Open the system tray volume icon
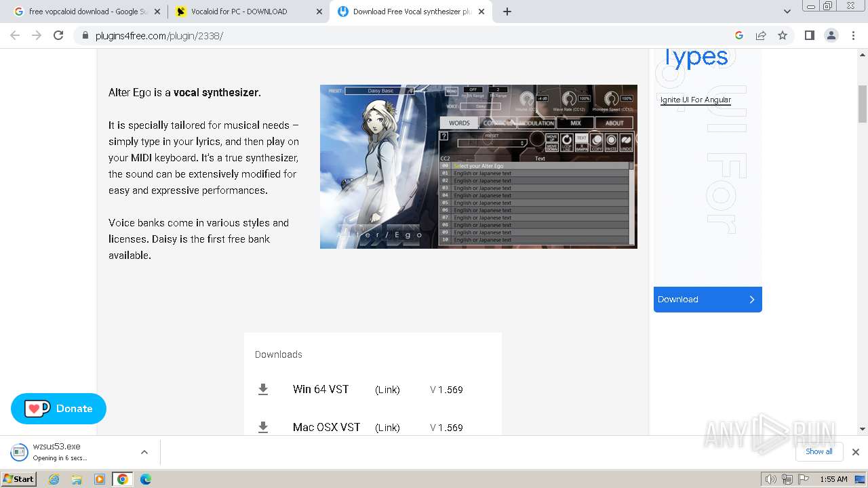Screen dimensions: 868x488 coord(771,479)
